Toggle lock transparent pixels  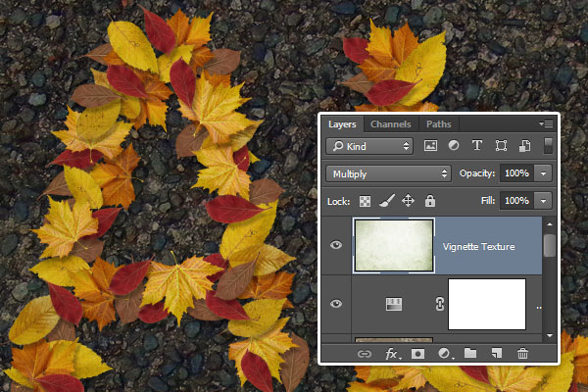click(x=366, y=201)
